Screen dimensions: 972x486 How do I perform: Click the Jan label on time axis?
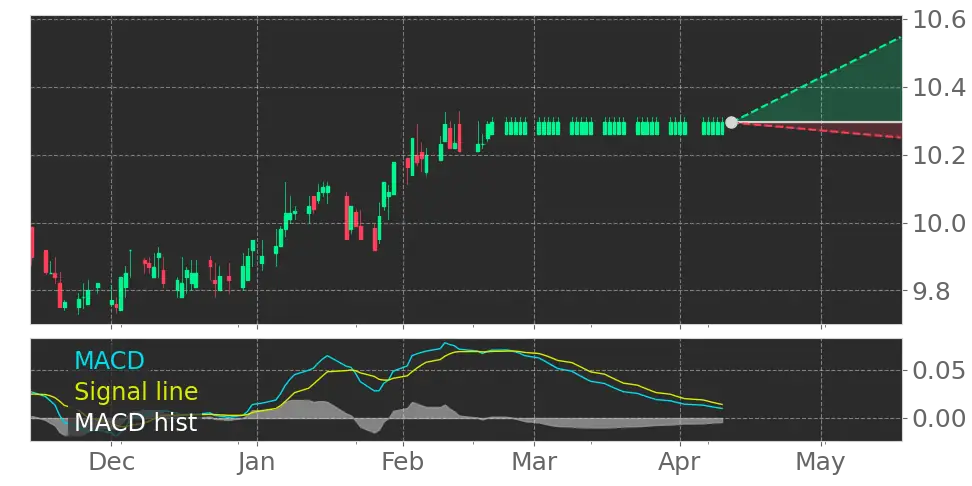[x=257, y=462]
